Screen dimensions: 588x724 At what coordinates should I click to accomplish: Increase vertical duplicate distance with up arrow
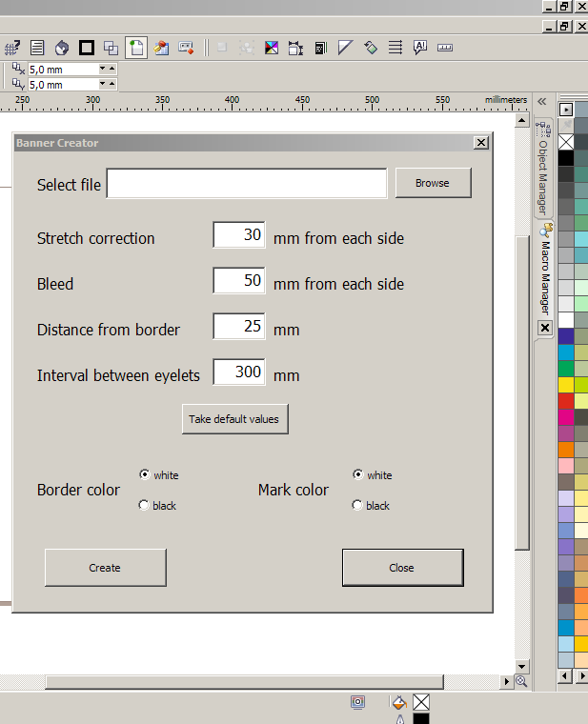pos(112,84)
